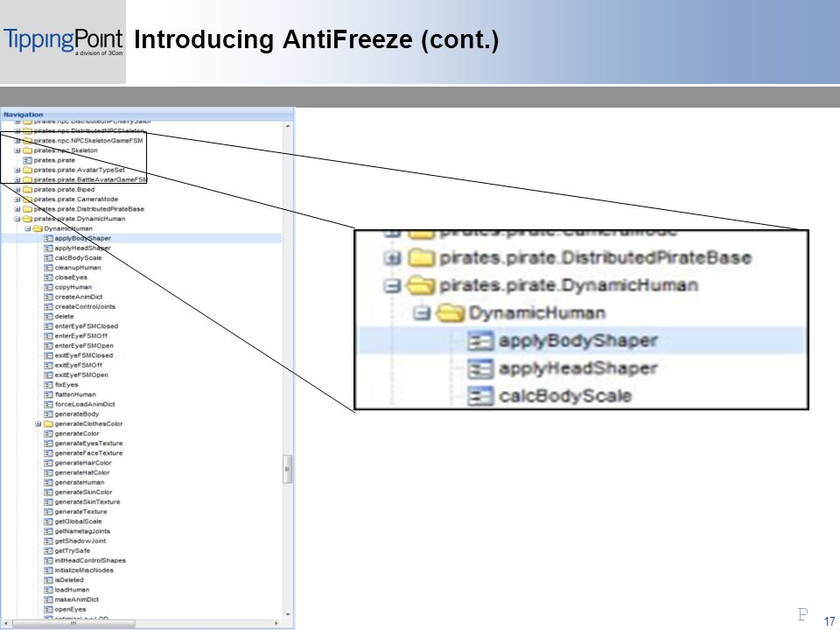840x630 pixels.
Task: Expand the pirates.npc.NPCSkeletonGameFSM node
Action: (17, 141)
